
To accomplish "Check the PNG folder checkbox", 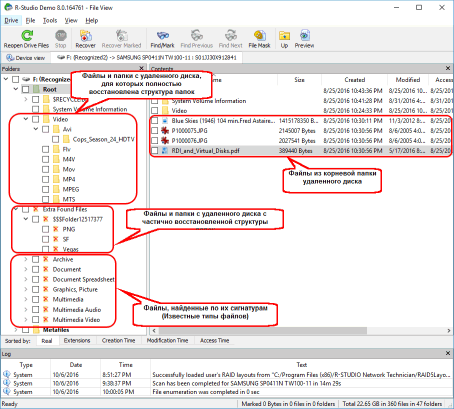I will click(x=46, y=229).
